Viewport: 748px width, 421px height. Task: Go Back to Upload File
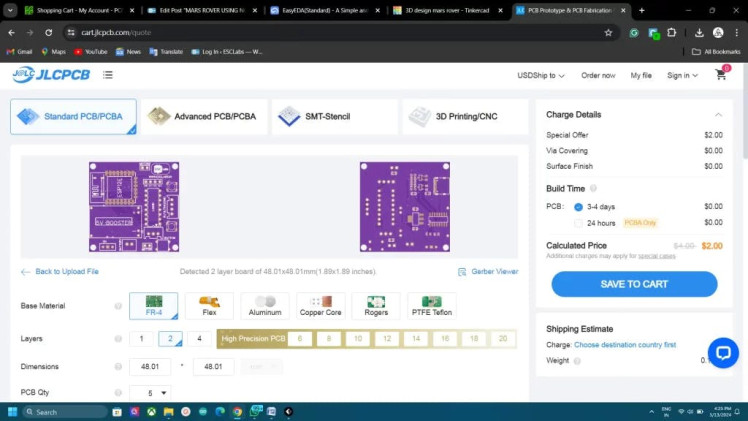tap(60, 272)
